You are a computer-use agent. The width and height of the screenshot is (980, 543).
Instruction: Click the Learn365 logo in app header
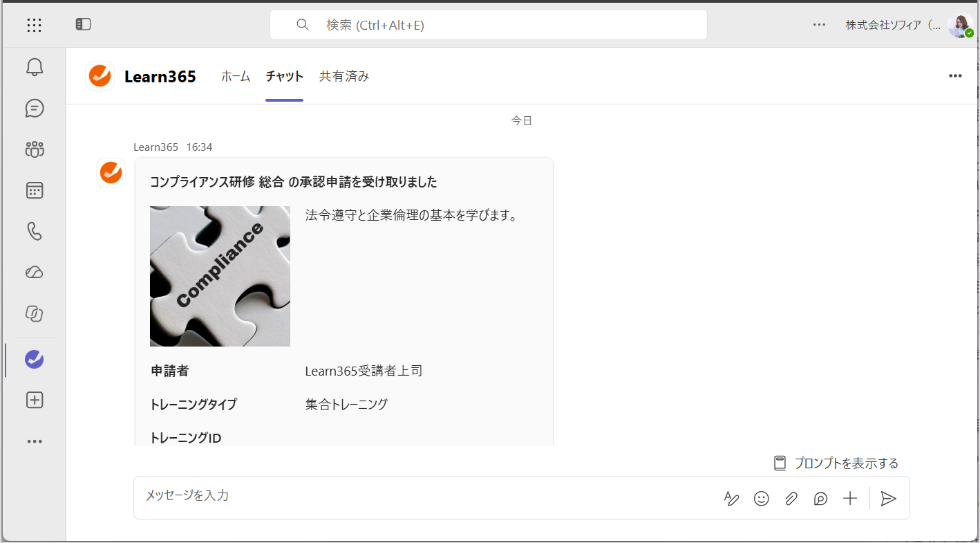tap(100, 76)
